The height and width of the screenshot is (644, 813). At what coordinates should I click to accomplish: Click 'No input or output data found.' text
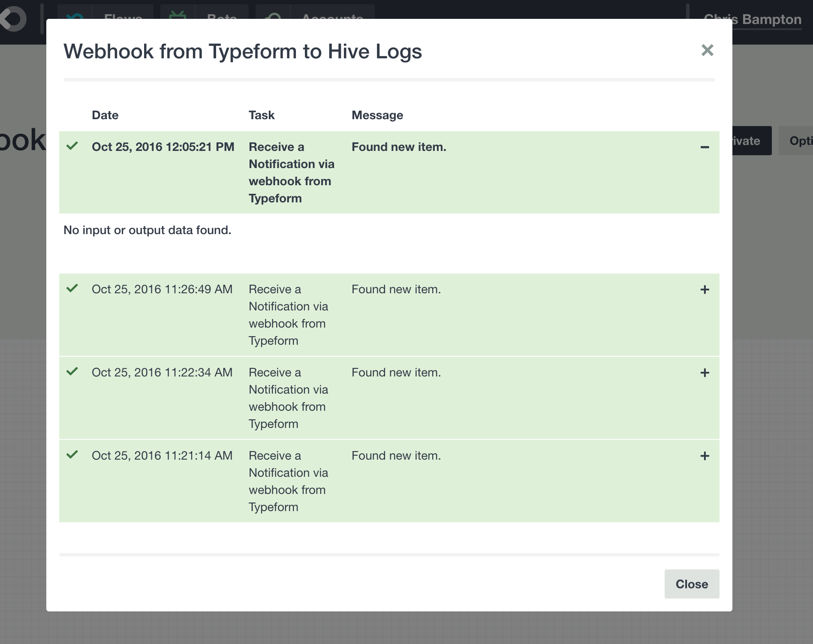coord(148,230)
